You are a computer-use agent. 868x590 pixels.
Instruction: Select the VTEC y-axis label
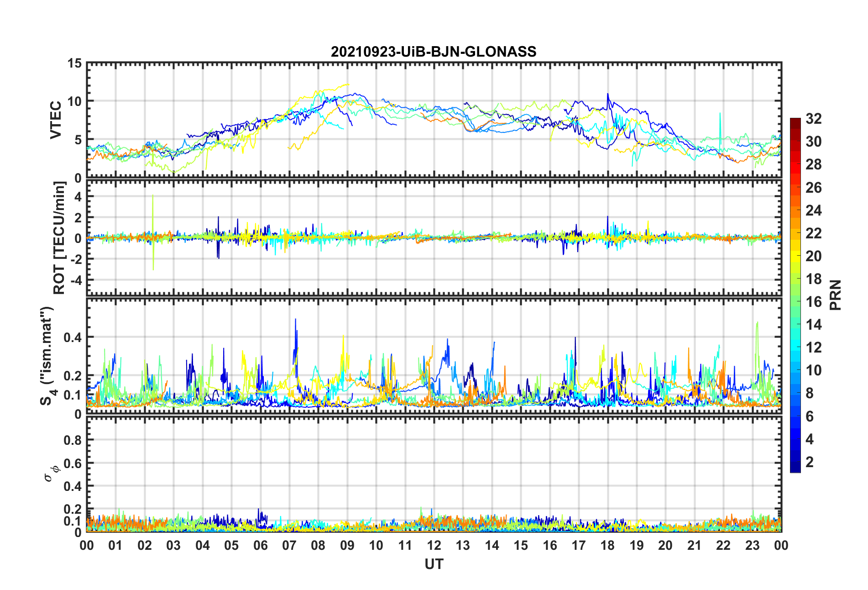[55, 120]
